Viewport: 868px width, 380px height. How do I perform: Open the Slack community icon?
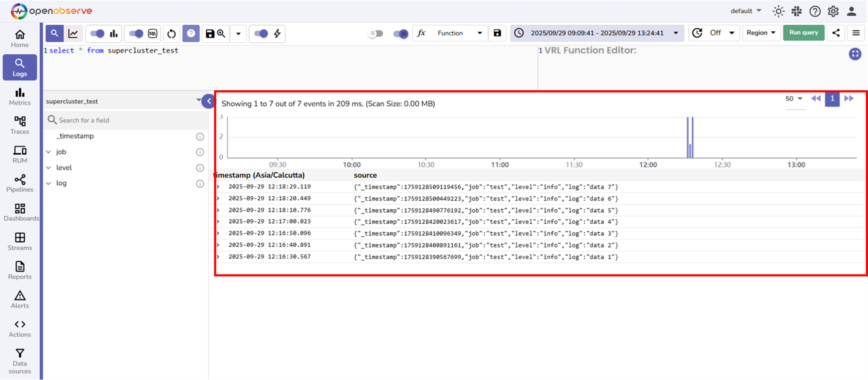coord(796,11)
